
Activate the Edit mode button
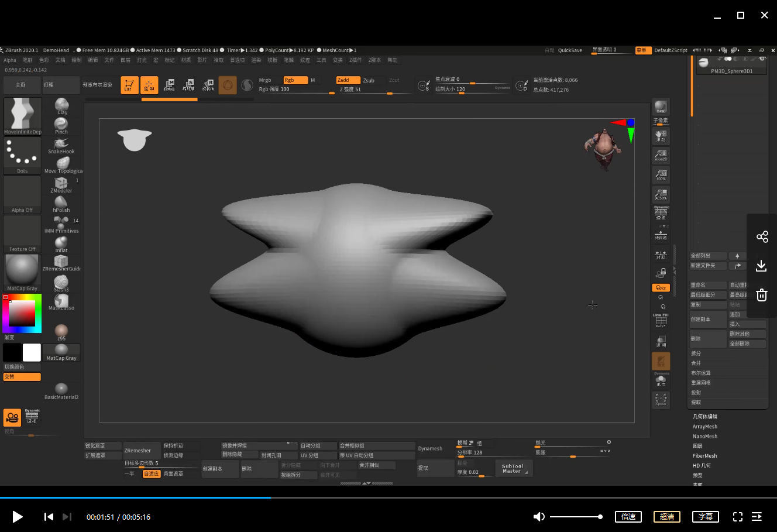pyautogui.click(x=129, y=85)
